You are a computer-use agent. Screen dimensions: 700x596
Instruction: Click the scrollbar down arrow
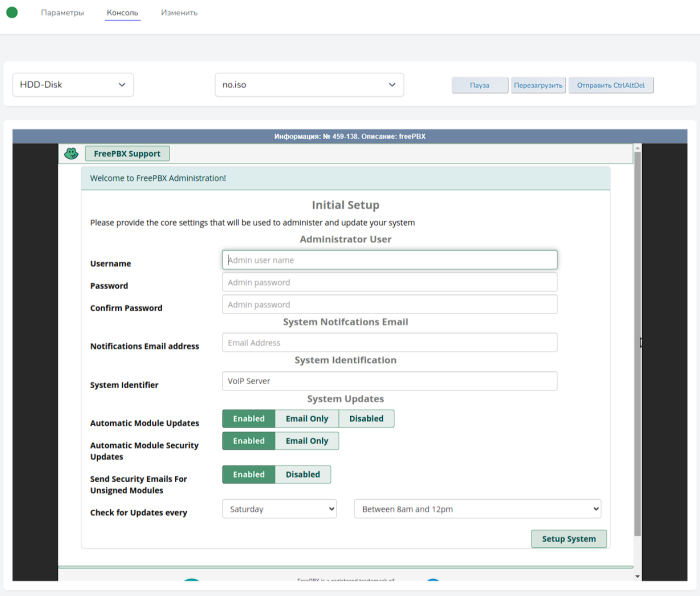point(636,576)
